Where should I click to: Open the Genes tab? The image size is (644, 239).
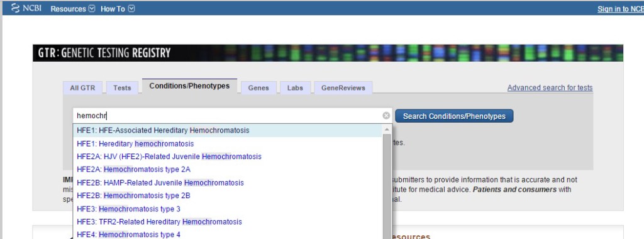258,88
